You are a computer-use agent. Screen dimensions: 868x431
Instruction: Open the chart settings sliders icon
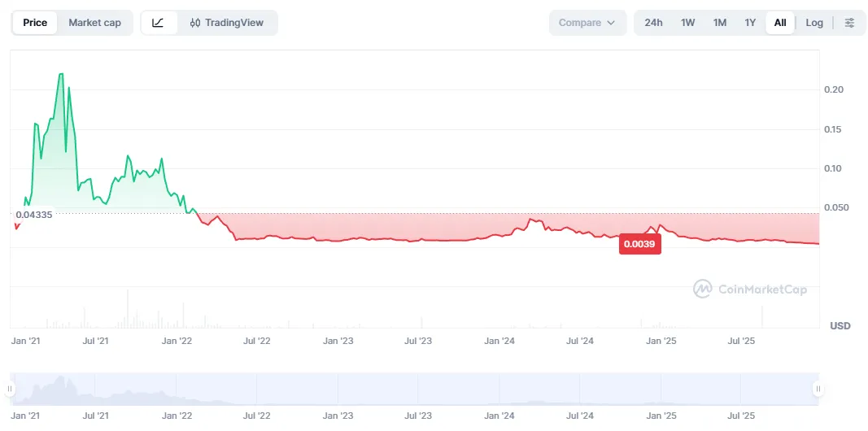849,23
